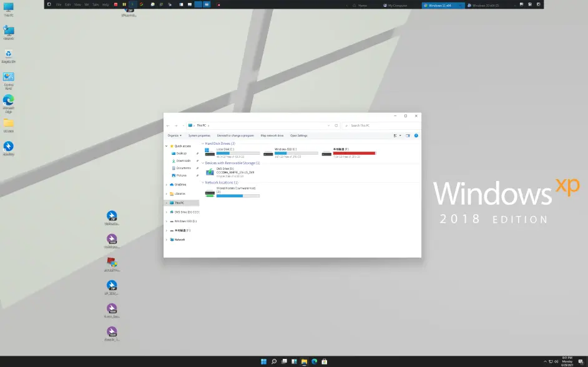Select Documents under Quick access
Screen dimensions: 588x367
coord(184,169)
